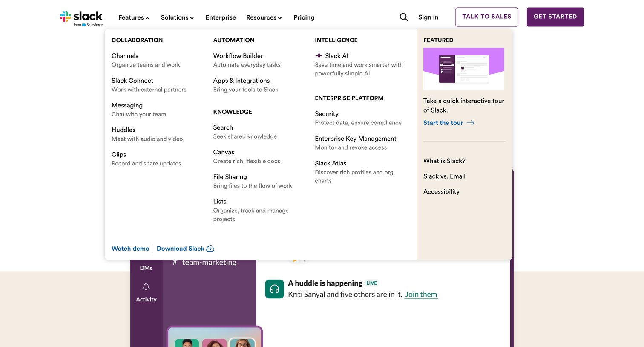644x347 pixels.
Task: Open the search magnifier icon
Action: coord(404,17)
